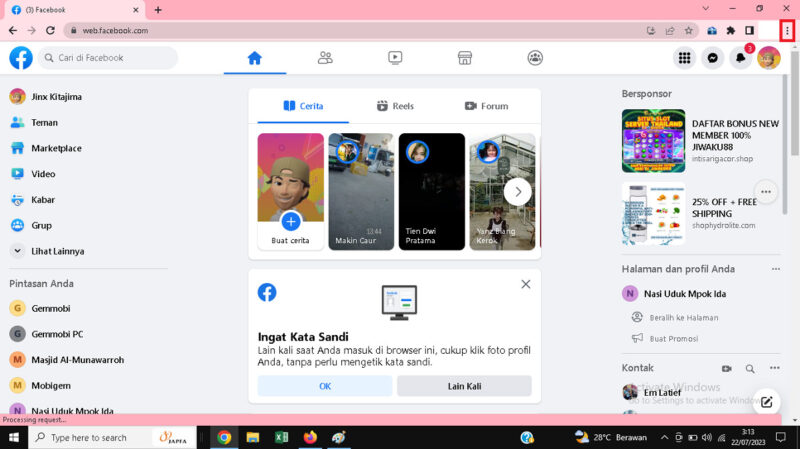Image resolution: width=800 pixels, height=449 pixels.
Task: Open JIWAKU88 sponsored ad
Action: [701, 141]
